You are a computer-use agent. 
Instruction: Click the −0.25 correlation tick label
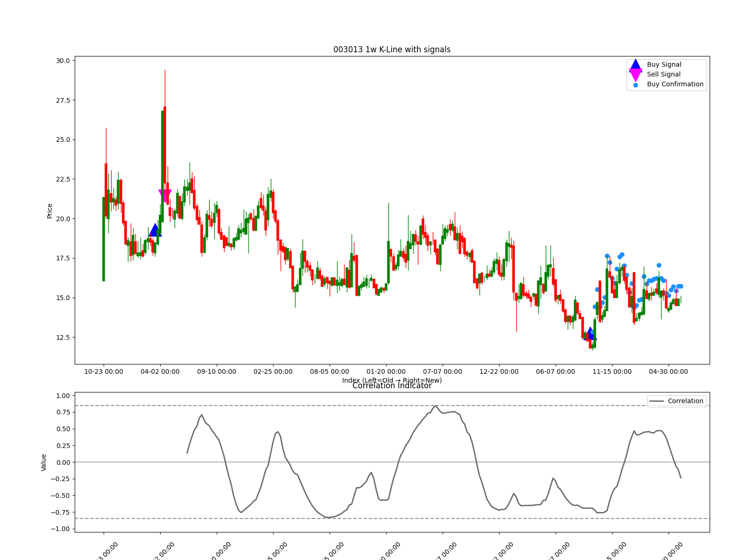point(60,479)
